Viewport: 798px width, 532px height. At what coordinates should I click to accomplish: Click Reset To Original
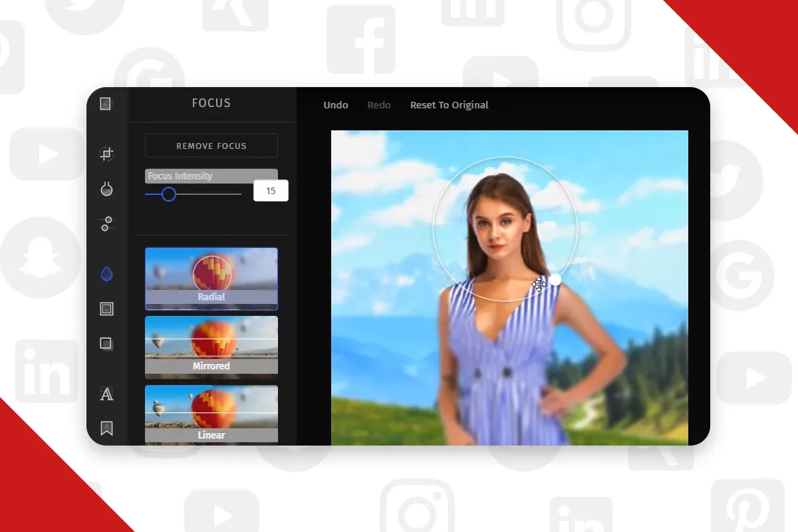click(x=450, y=105)
